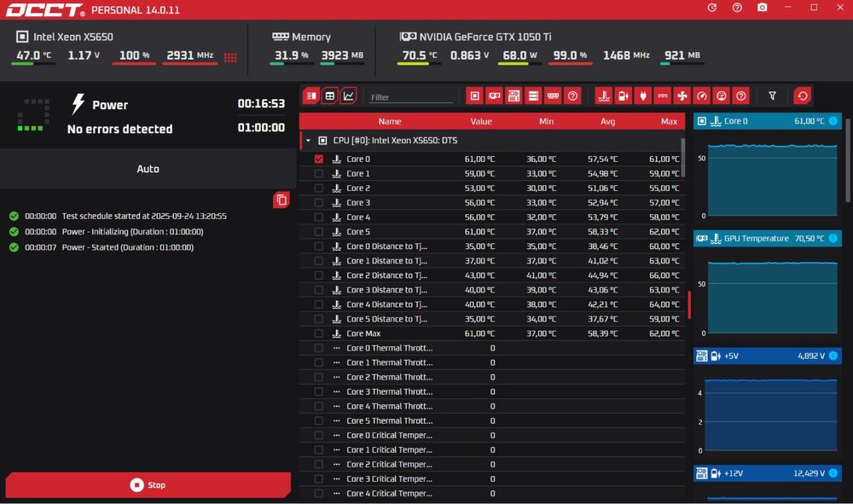Viewport: 853px width, 504px height.
Task: Toggle the CPU sensor filter
Action: coord(475,96)
